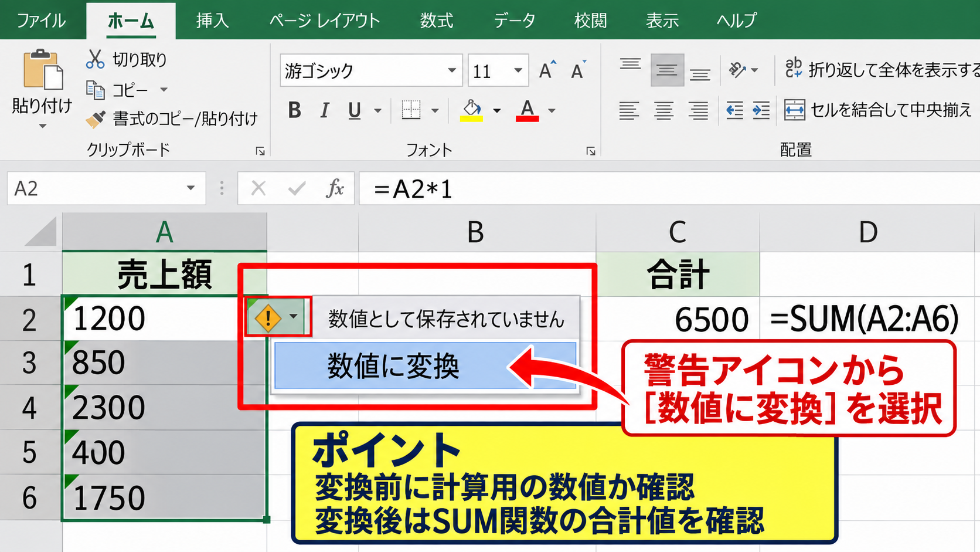Toggle Italic formatting
The height and width of the screenshot is (552, 980).
(x=324, y=110)
